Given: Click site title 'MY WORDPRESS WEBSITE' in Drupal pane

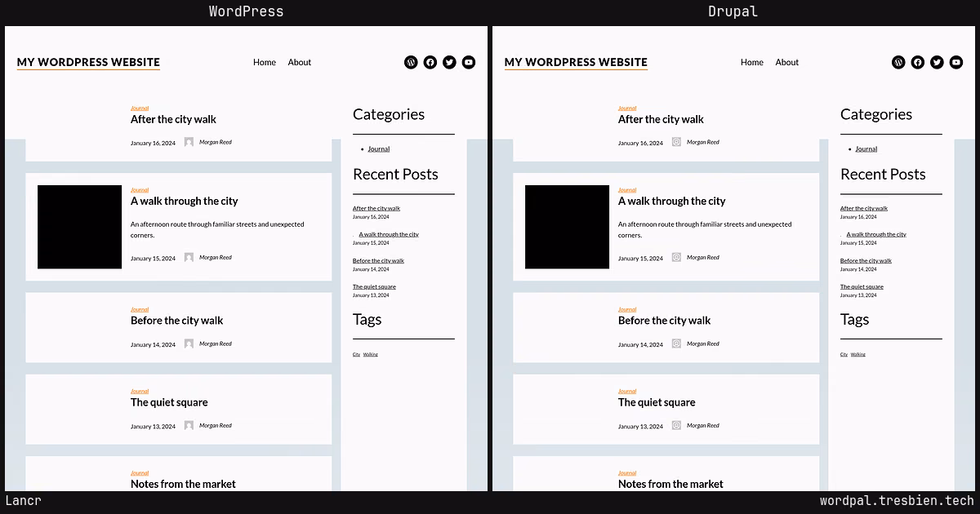Looking at the screenshot, I should click(576, 62).
